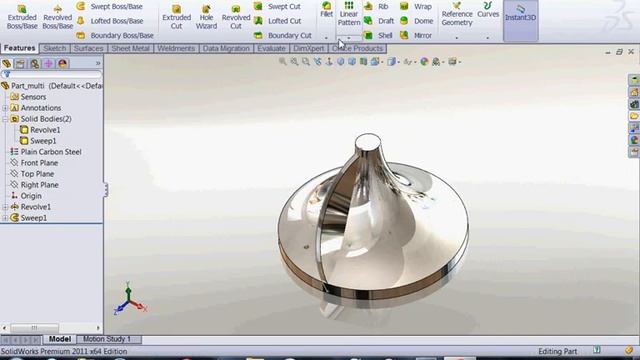
Task: Select Plain Carbon Steel material
Action: 46,152
